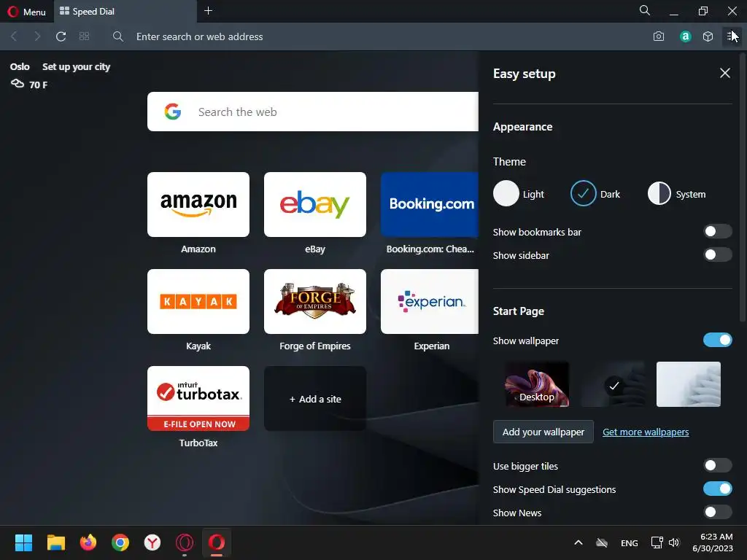The height and width of the screenshot is (560, 747).
Task: Reload the page with refresh icon
Action: click(61, 36)
